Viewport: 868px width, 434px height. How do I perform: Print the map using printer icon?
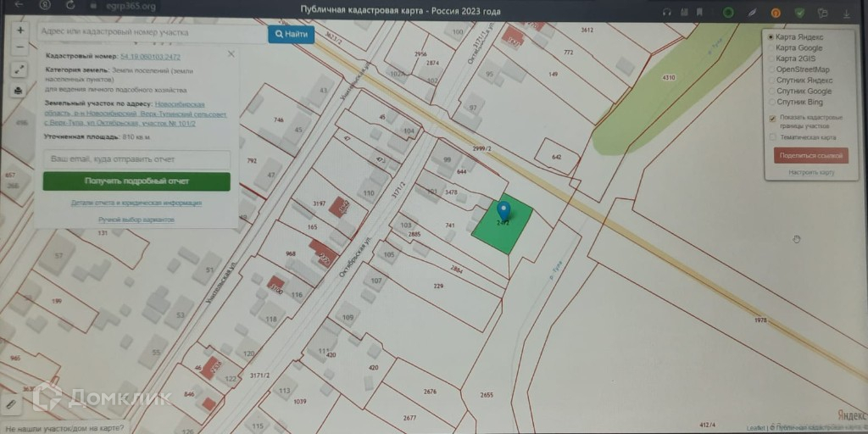19,90
